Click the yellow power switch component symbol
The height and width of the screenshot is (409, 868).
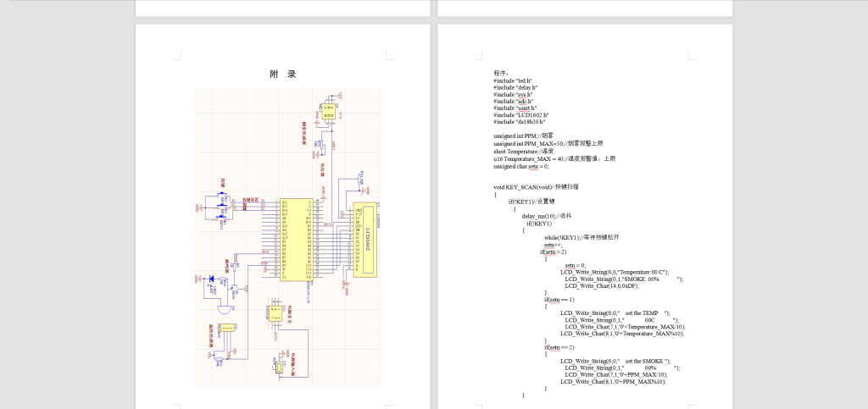click(x=275, y=312)
